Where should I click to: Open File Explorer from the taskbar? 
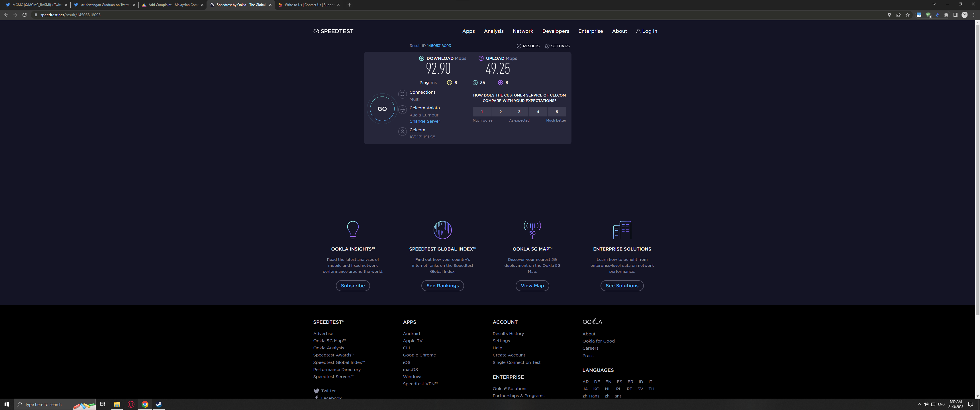pyautogui.click(x=117, y=404)
